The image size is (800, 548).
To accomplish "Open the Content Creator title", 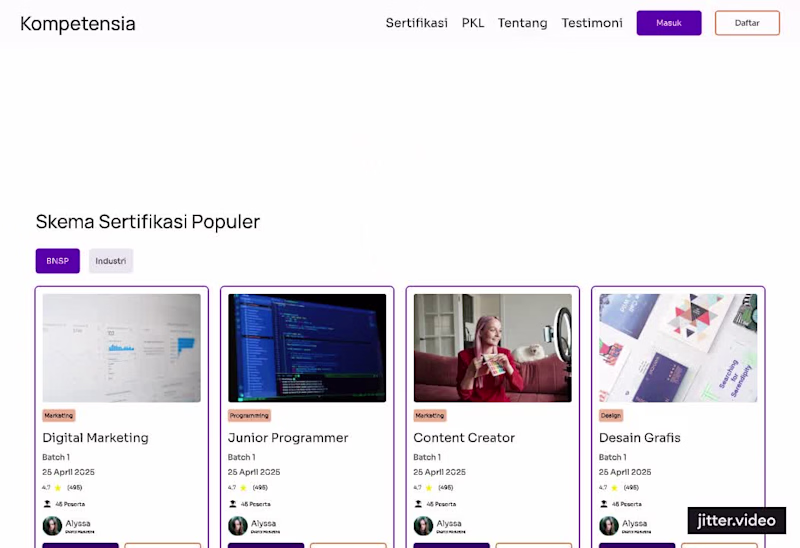I will [464, 438].
